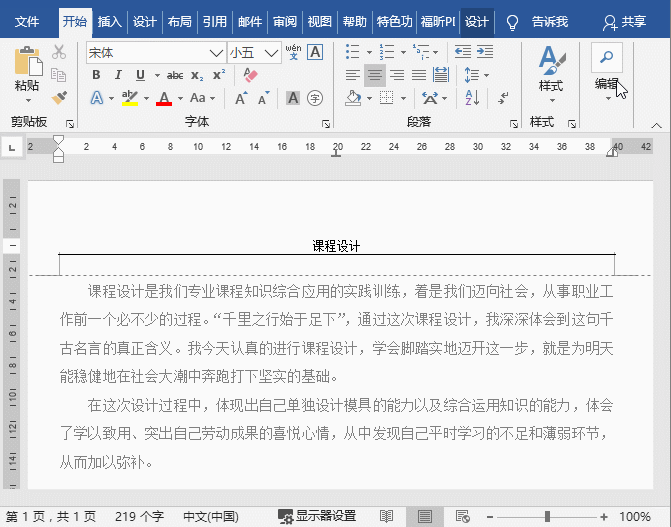Viewport: 671px width, 527px height.
Task: Toggle strikethrough abc button
Action: tap(175, 75)
